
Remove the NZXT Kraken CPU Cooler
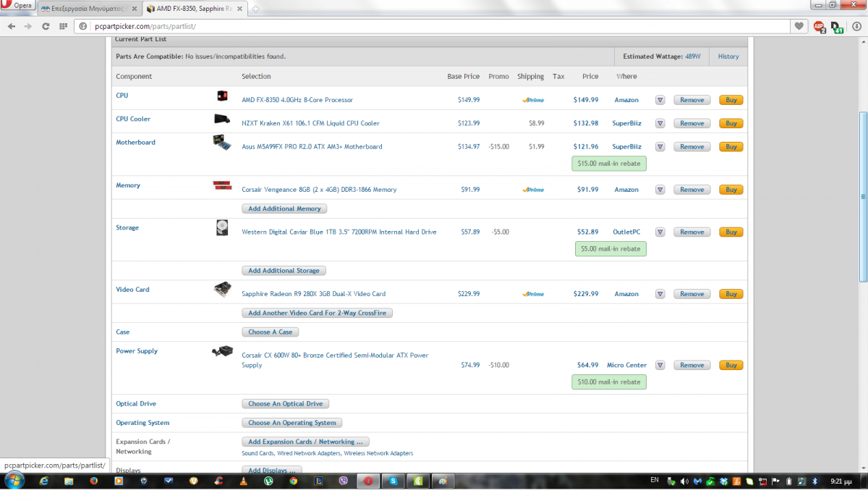692,123
